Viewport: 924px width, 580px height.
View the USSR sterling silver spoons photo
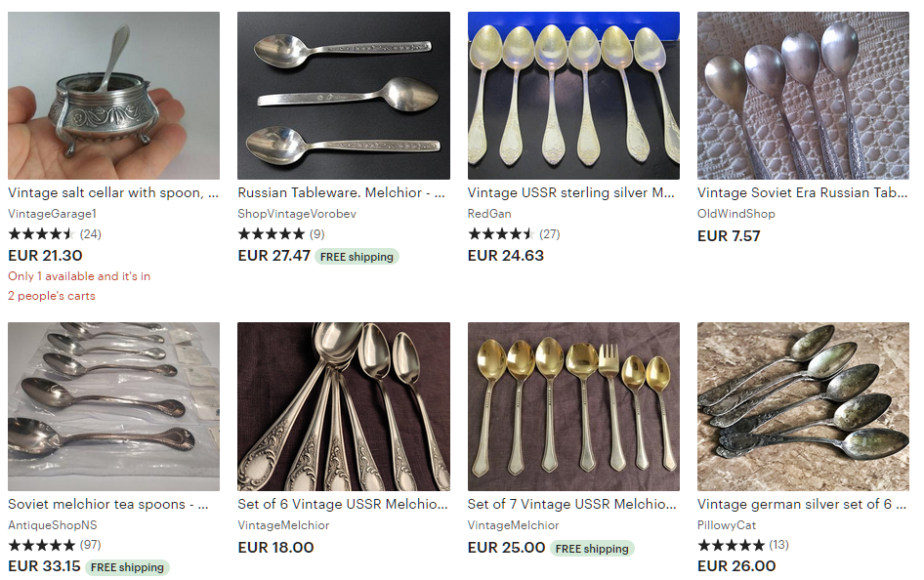pyautogui.click(x=573, y=96)
